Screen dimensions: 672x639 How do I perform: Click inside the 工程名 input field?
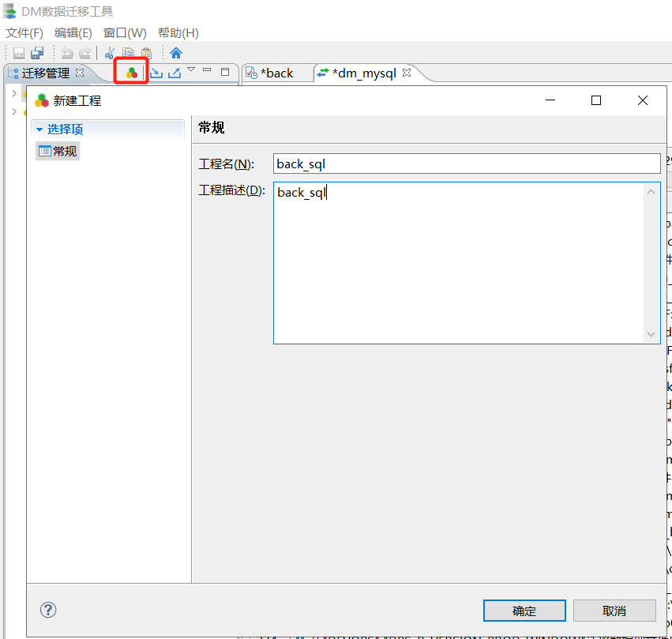click(466, 164)
